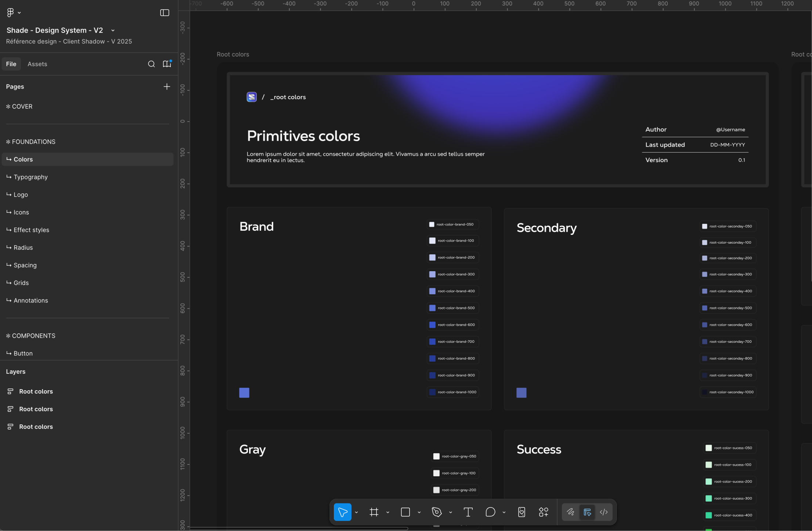Select the Rectangle shape tool
The height and width of the screenshot is (531, 812).
point(405,512)
